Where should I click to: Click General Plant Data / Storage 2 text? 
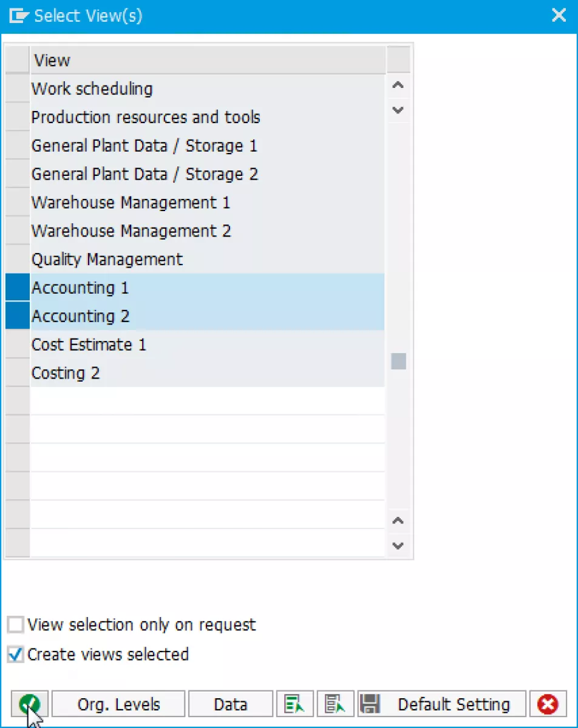pos(144,174)
